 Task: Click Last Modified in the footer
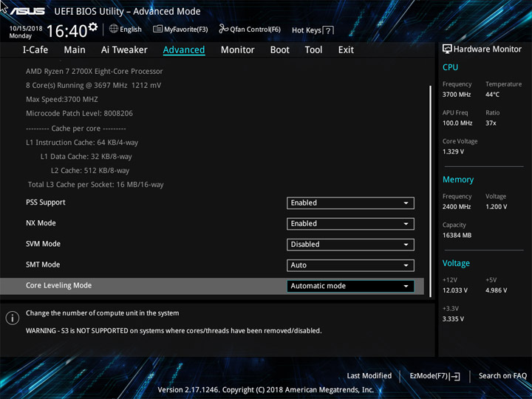pos(369,375)
